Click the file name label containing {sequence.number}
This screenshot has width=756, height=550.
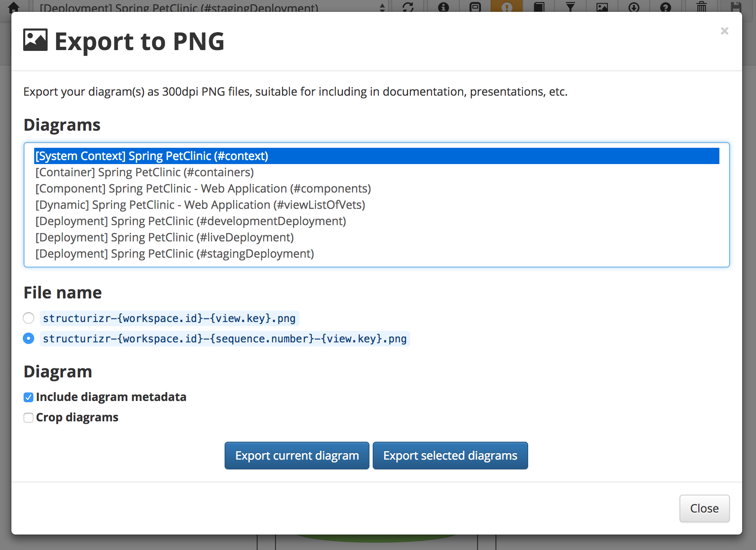click(225, 339)
